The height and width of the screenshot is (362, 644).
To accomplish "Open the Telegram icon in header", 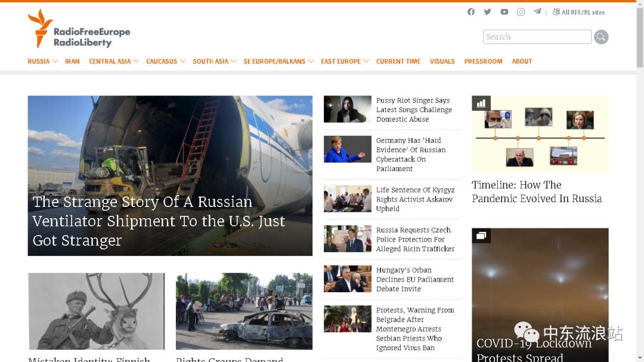I will (537, 11).
